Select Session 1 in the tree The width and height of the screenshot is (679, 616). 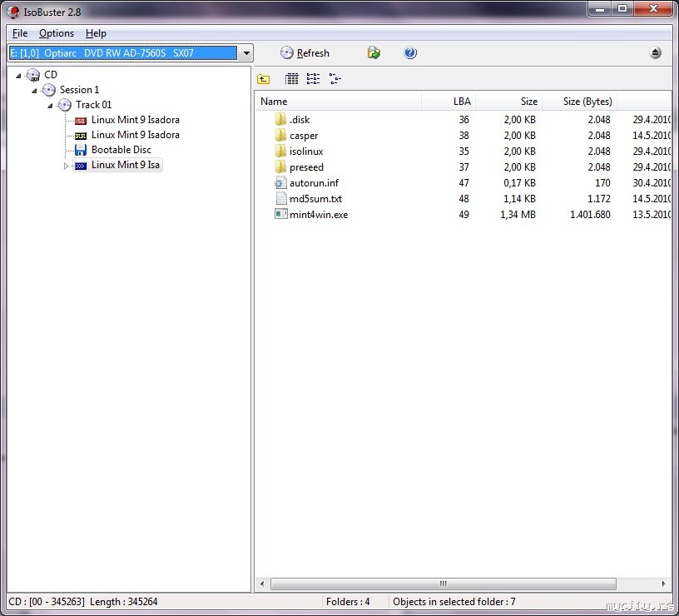click(x=79, y=90)
